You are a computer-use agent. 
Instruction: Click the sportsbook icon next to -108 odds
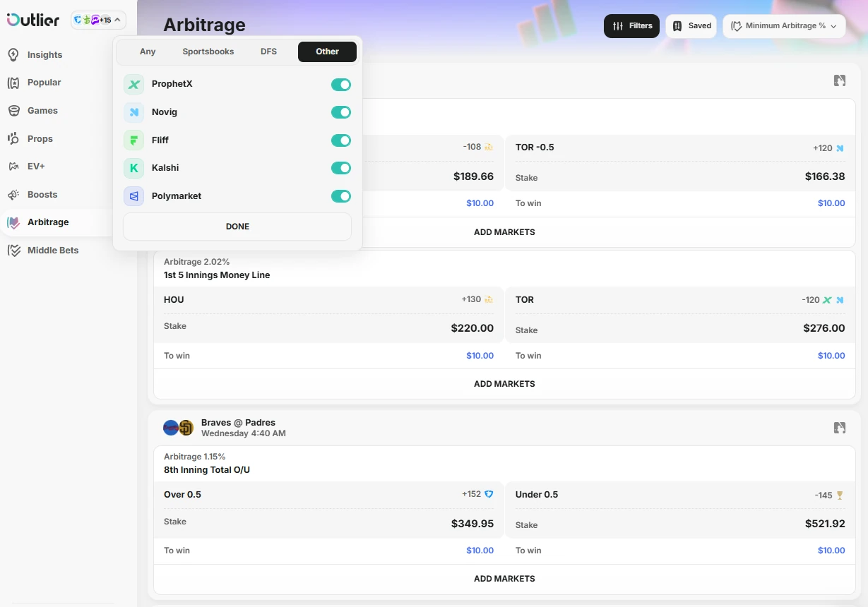489,147
